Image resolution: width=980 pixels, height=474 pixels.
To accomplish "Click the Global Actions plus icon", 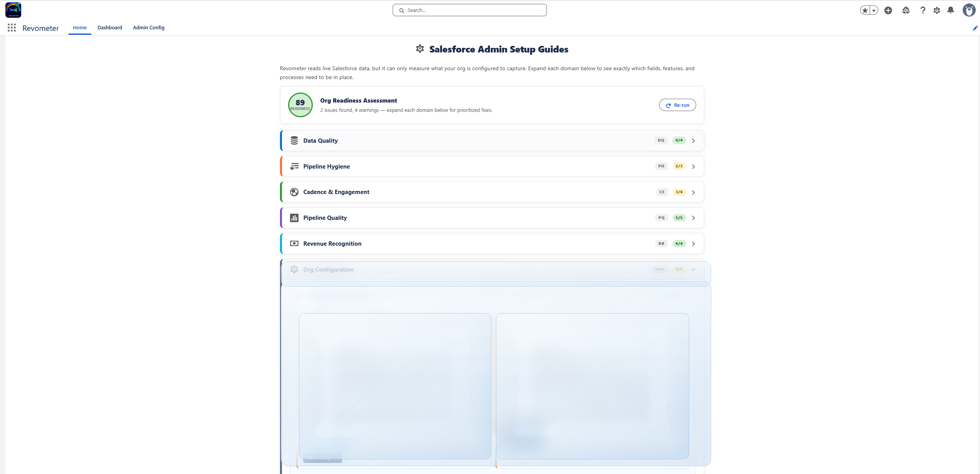I will (888, 10).
